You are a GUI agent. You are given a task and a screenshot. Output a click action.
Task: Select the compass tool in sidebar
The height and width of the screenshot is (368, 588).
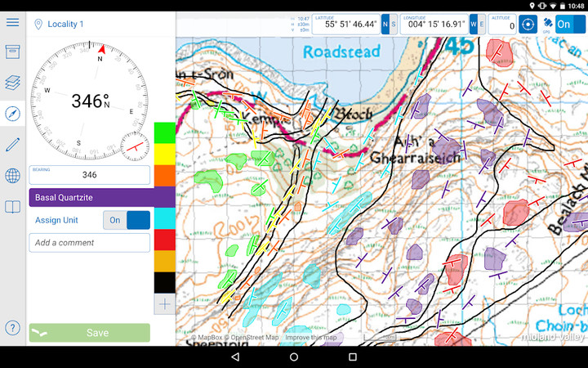(12, 114)
